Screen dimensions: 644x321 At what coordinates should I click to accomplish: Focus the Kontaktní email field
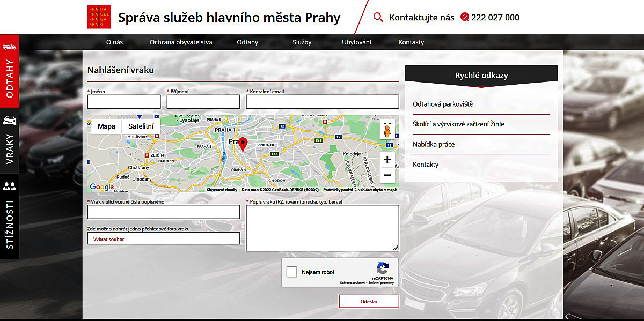[323, 102]
